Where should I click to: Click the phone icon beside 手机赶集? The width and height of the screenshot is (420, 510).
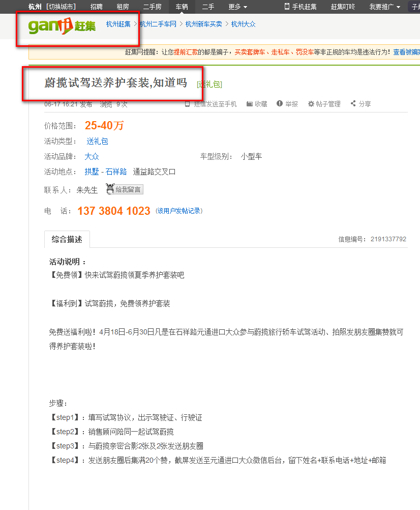287,6
